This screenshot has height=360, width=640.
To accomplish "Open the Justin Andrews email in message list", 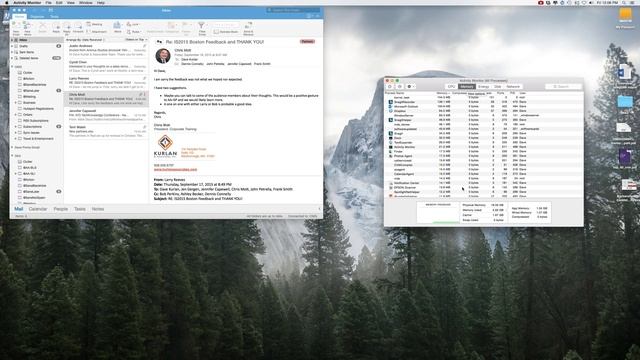I will point(106,49).
